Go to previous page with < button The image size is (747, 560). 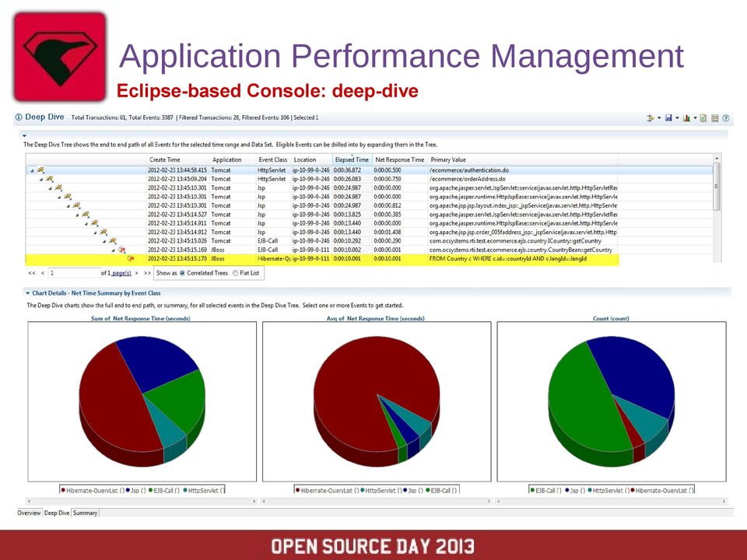[43, 273]
